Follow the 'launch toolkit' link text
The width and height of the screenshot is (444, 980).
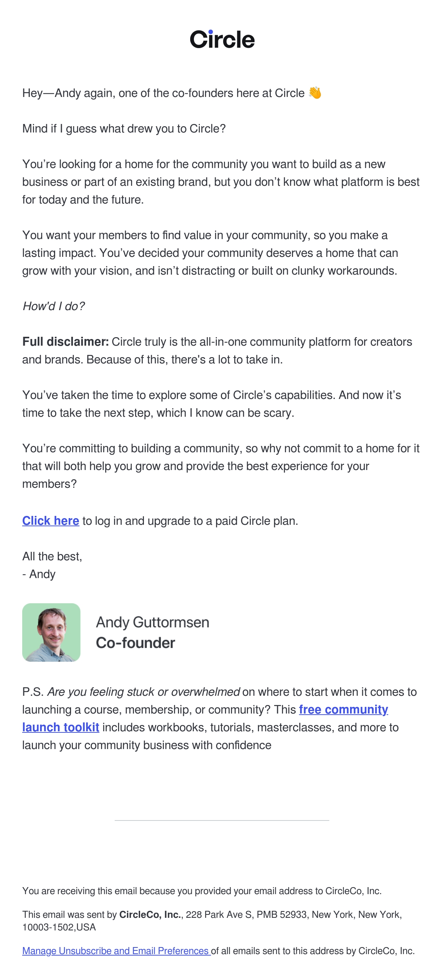pos(60,727)
